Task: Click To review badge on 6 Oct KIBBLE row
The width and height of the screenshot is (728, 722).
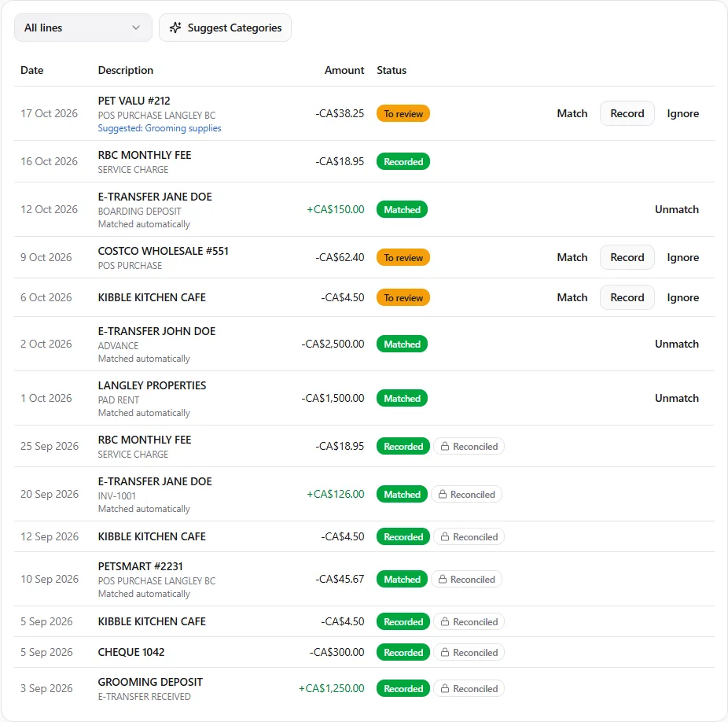Action: point(403,298)
